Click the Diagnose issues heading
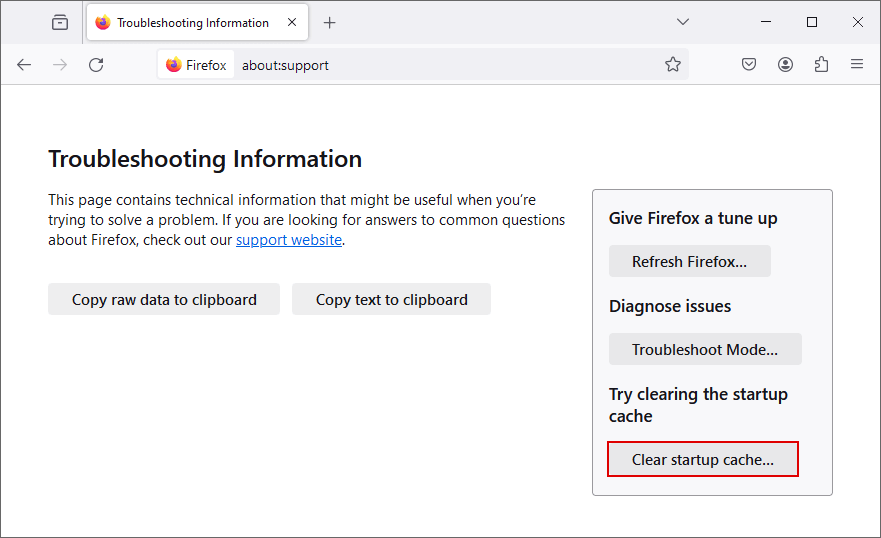This screenshot has height=538, width=881. pyautogui.click(x=670, y=306)
